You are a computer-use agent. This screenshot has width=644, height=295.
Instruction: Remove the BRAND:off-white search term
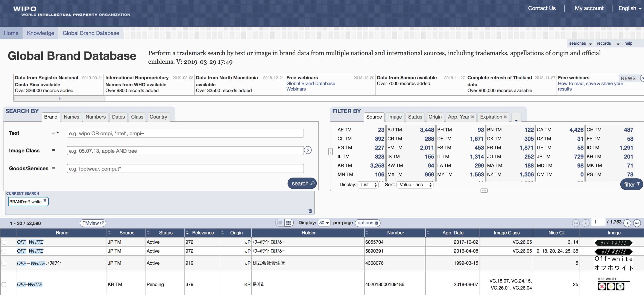(45, 200)
